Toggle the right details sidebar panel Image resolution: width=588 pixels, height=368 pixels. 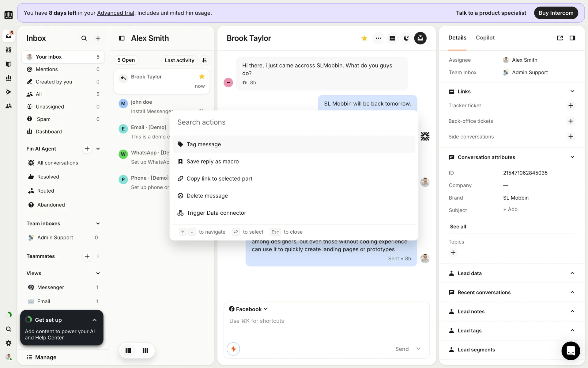(572, 38)
